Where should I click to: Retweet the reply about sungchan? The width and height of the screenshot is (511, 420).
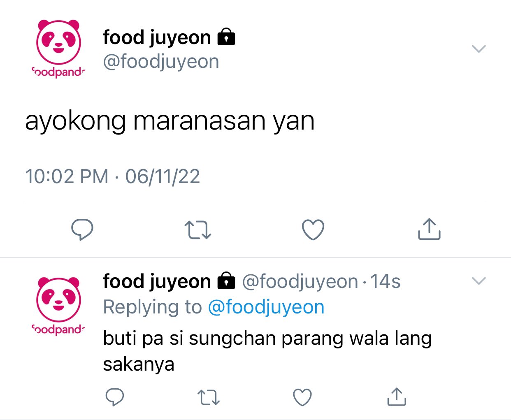(209, 397)
